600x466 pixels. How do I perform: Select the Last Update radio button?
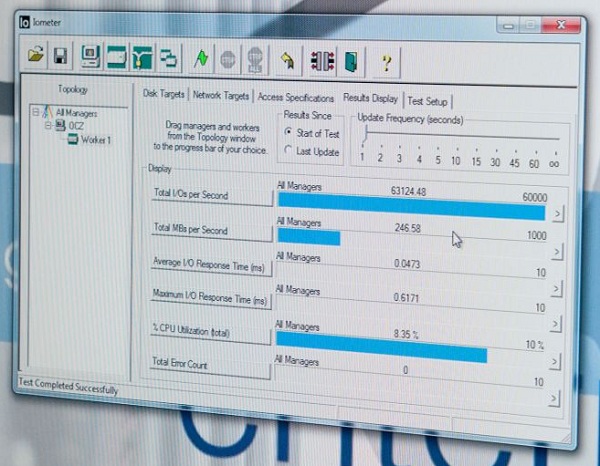[289, 151]
